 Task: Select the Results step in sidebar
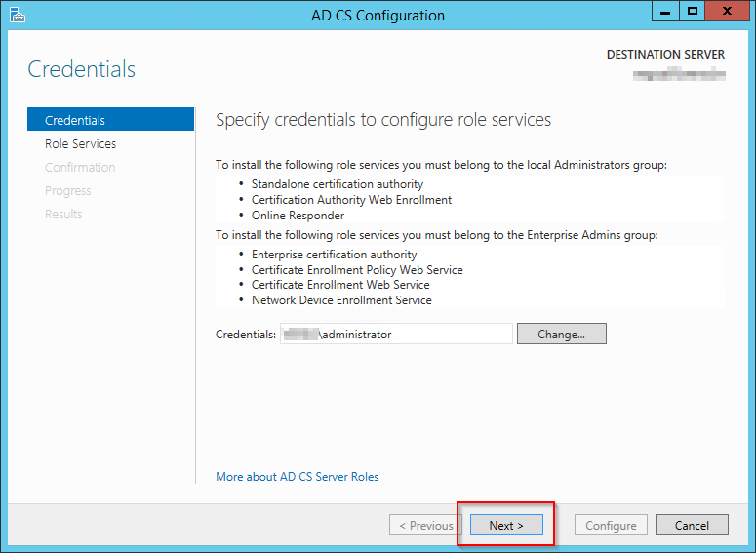coord(63,214)
